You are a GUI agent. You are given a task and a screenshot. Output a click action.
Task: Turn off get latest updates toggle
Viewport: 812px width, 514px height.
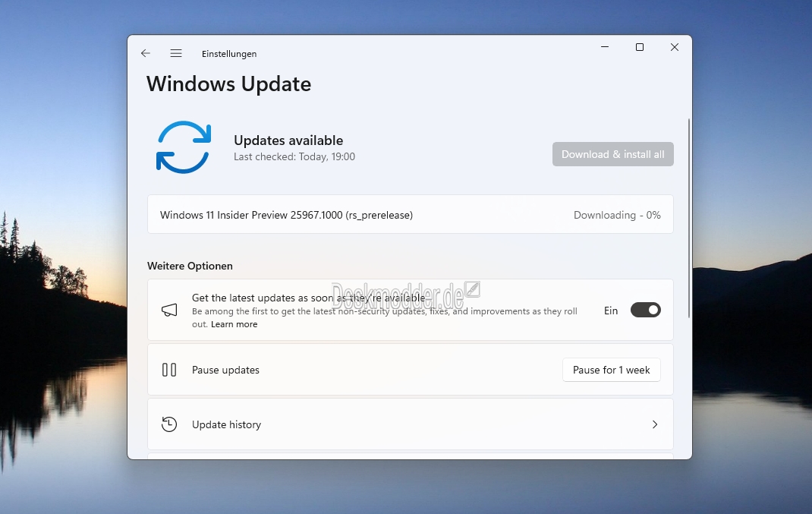pos(645,310)
